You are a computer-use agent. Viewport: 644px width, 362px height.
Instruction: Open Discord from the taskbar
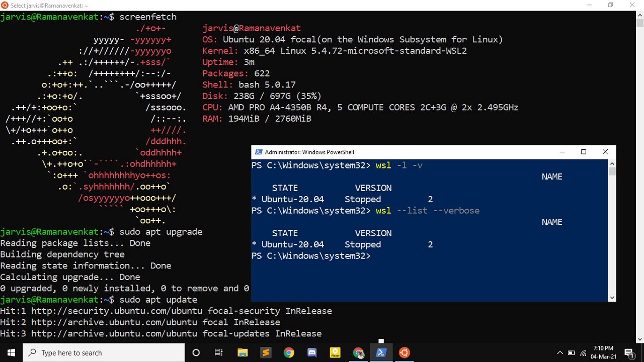coord(312,352)
